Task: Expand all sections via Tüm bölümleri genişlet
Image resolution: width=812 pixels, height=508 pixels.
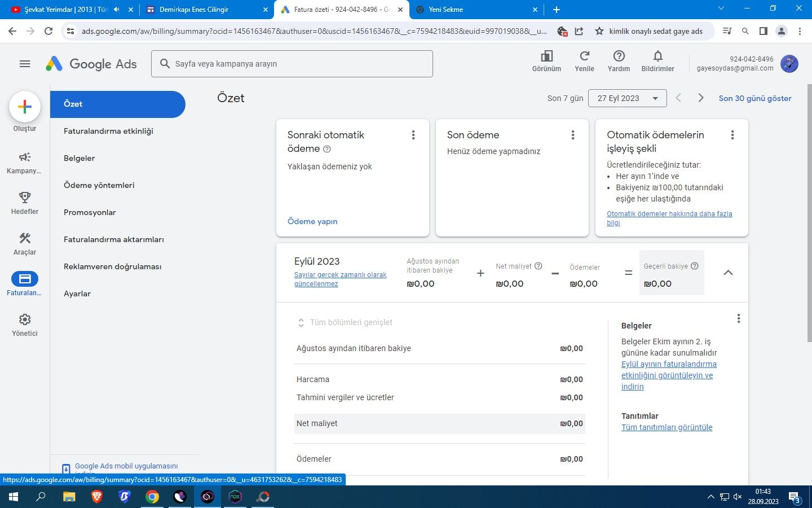Action: point(345,322)
